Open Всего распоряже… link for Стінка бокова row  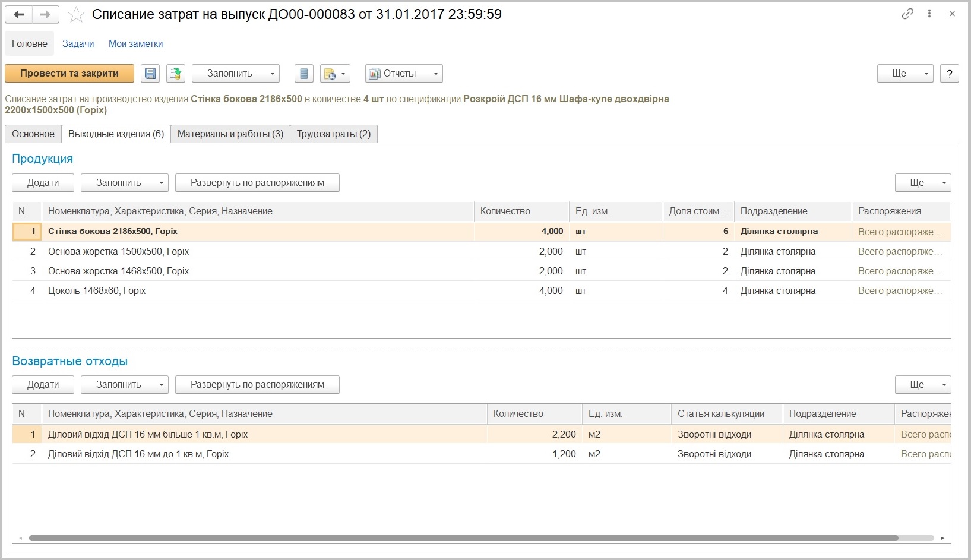pos(900,232)
